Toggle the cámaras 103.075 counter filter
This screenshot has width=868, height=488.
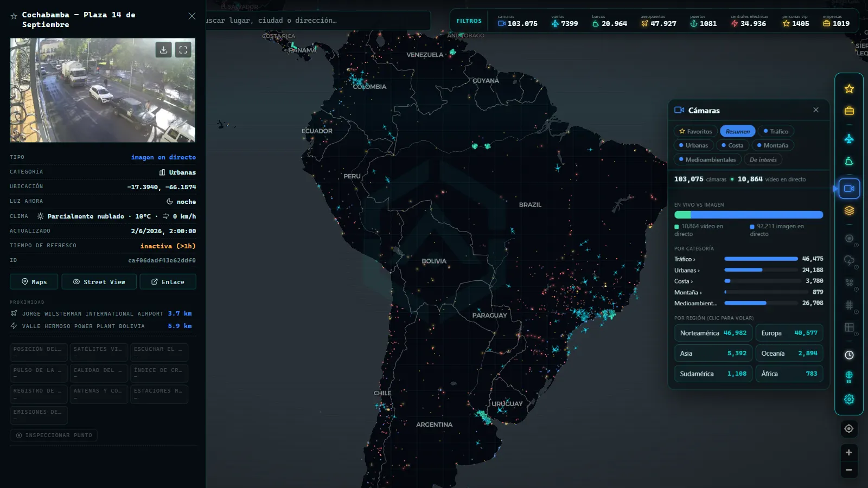point(518,21)
